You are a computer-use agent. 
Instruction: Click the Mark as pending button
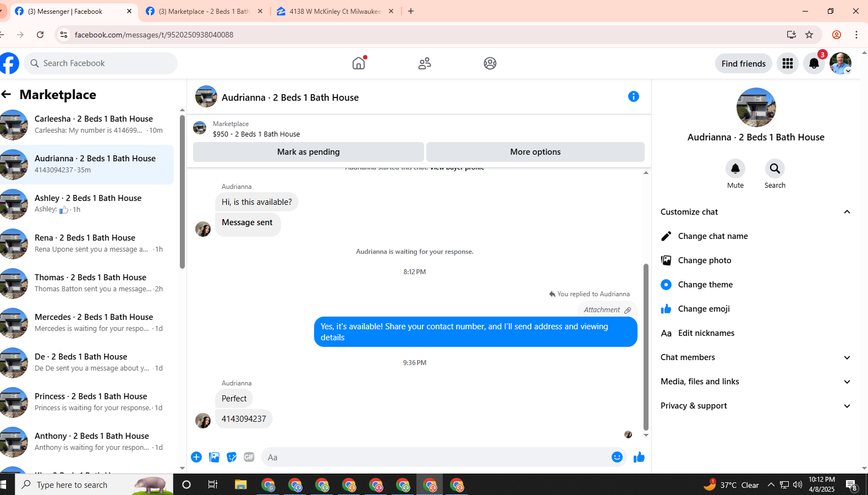(x=309, y=152)
